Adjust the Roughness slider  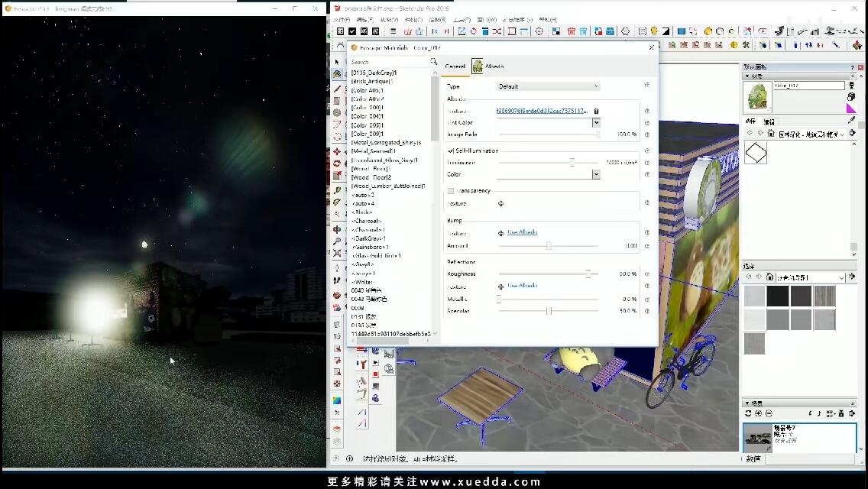click(588, 274)
